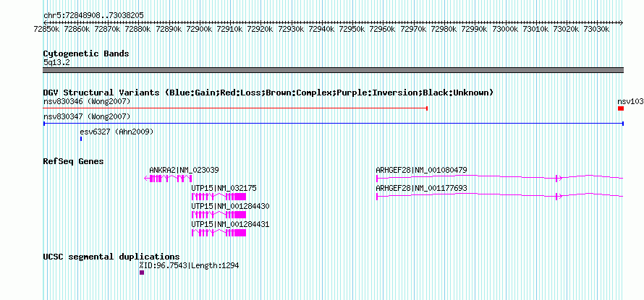Click the ARHGEF28|NM_001080479 transcript label
The image size is (644, 300).
tap(421, 170)
